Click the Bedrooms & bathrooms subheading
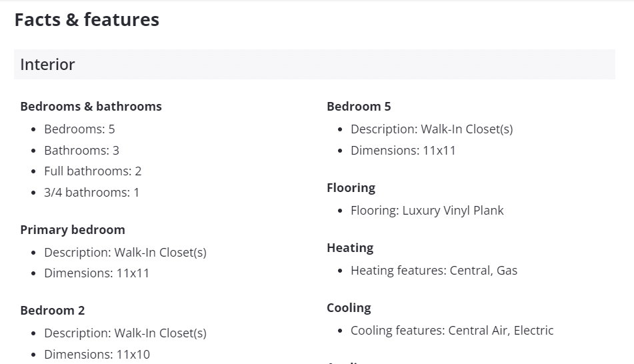Viewport: 634px width, 364px height. [x=91, y=107]
